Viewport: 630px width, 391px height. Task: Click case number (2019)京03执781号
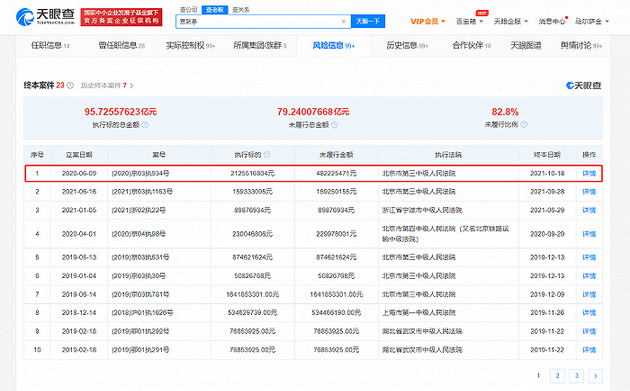point(140,294)
